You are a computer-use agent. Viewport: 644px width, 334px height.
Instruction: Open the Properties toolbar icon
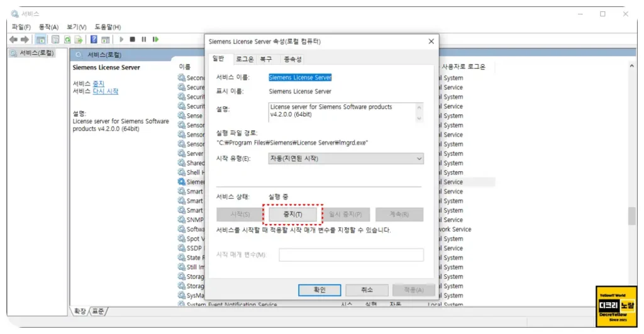coord(55,40)
